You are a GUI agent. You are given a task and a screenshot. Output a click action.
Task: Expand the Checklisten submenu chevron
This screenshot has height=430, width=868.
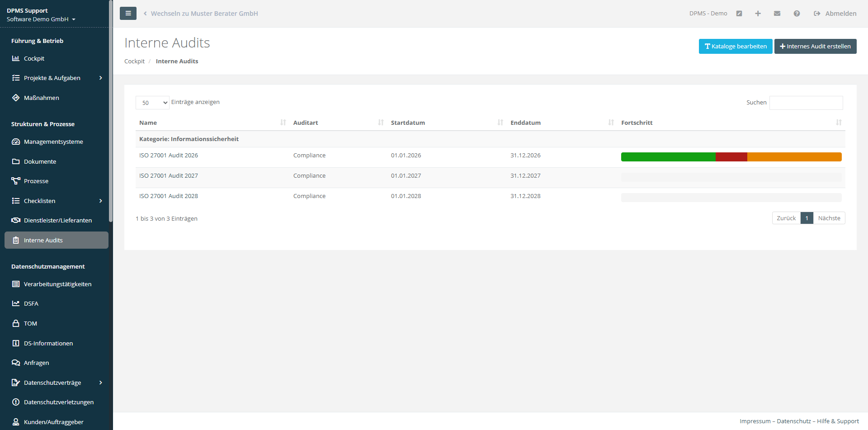(x=100, y=201)
